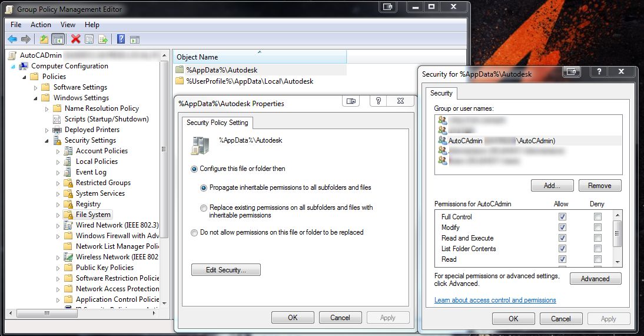
Task: Click the Object Name column header
Action: tap(260, 57)
